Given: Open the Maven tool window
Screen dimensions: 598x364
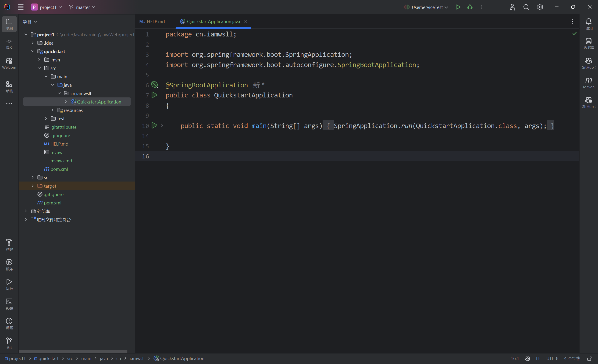Looking at the screenshot, I should pos(588,83).
